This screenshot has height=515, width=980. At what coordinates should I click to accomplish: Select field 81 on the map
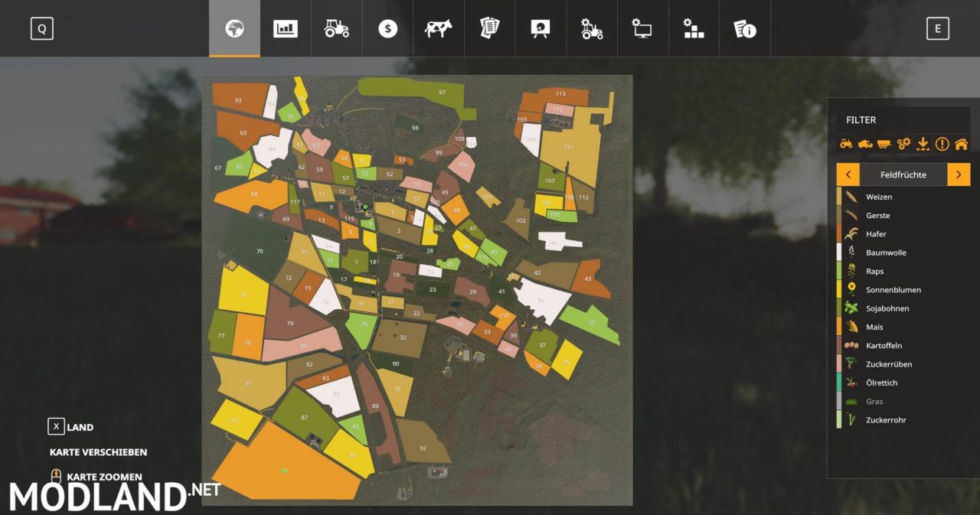(249, 383)
